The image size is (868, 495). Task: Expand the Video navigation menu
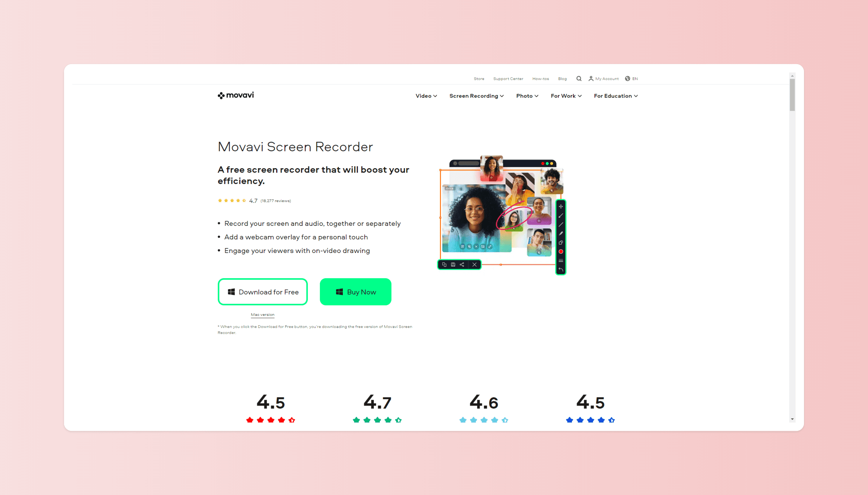[x=426, y=95]
